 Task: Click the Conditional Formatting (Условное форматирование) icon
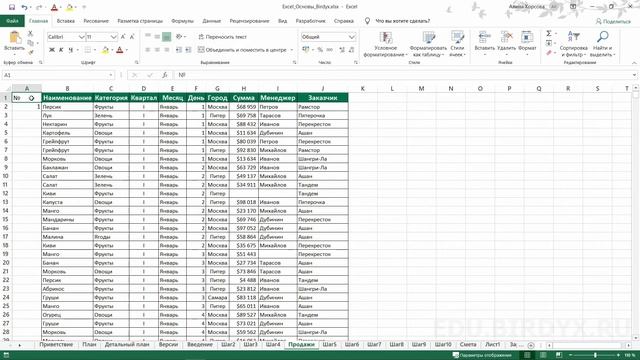(x=386, y=38)
